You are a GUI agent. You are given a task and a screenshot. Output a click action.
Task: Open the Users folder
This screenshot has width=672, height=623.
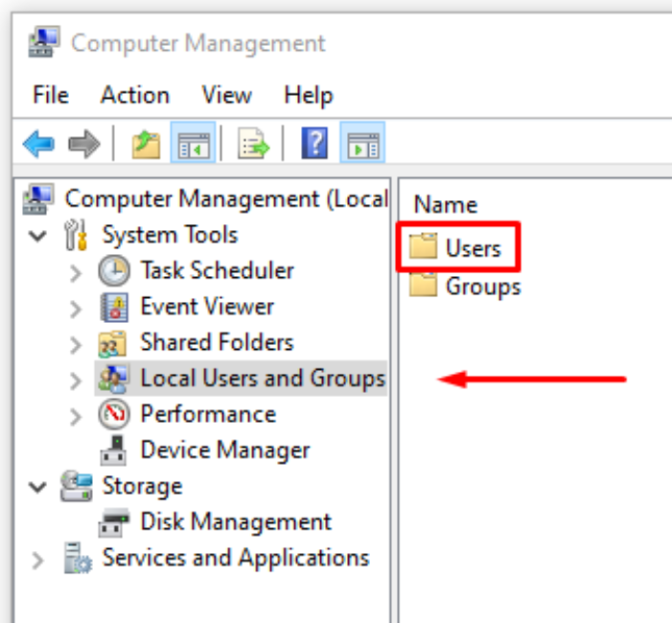[x=472, y=248]
